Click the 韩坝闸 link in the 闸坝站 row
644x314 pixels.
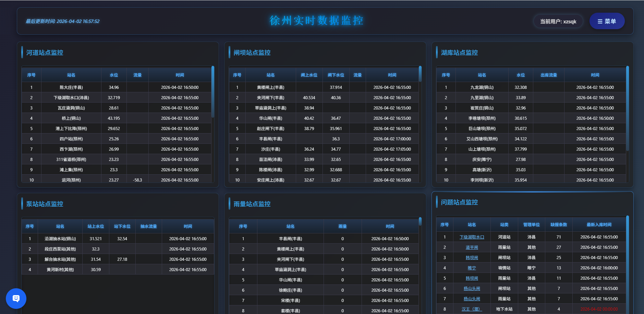tap(472, 258)
